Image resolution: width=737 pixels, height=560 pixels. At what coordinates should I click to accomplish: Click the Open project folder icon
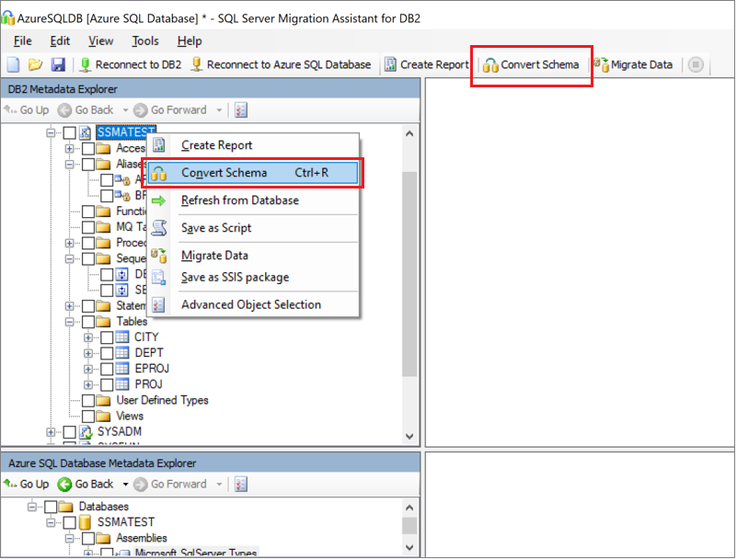pyautogui.click(x=35, y=64)
